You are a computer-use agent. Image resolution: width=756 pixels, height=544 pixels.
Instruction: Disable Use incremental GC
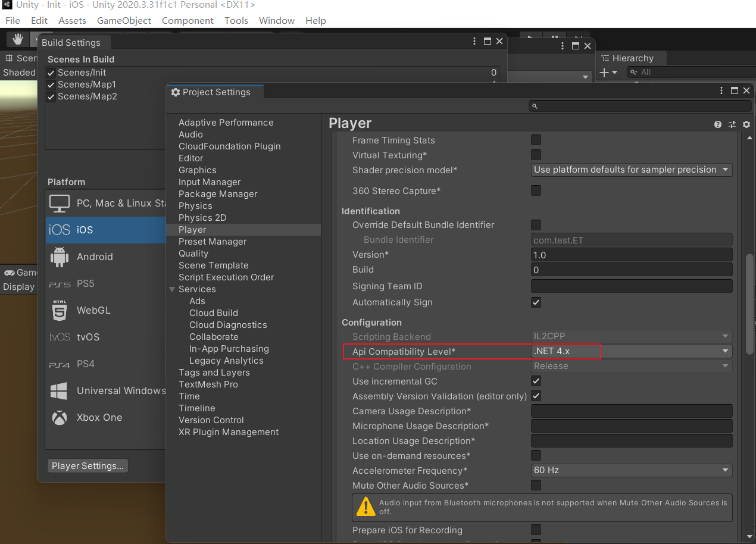536,381
